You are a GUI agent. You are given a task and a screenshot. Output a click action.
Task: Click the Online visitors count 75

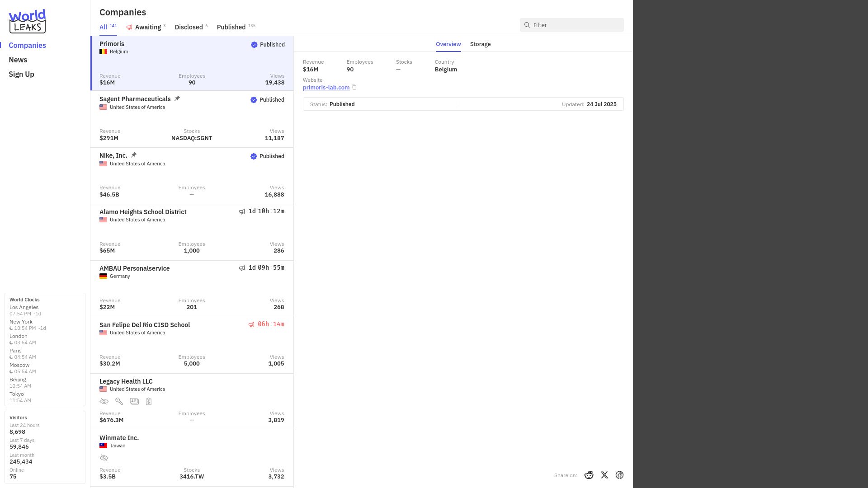(13, 477)
